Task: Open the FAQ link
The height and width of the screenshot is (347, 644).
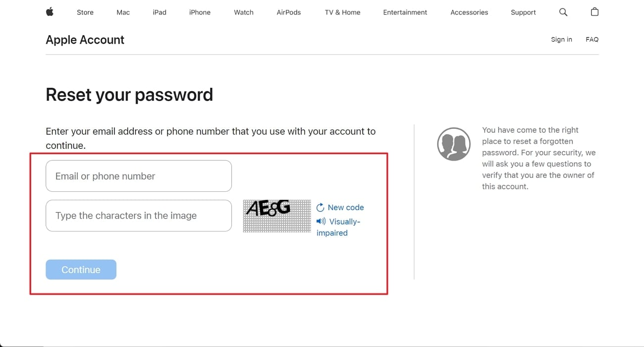Action: (592, 39)
